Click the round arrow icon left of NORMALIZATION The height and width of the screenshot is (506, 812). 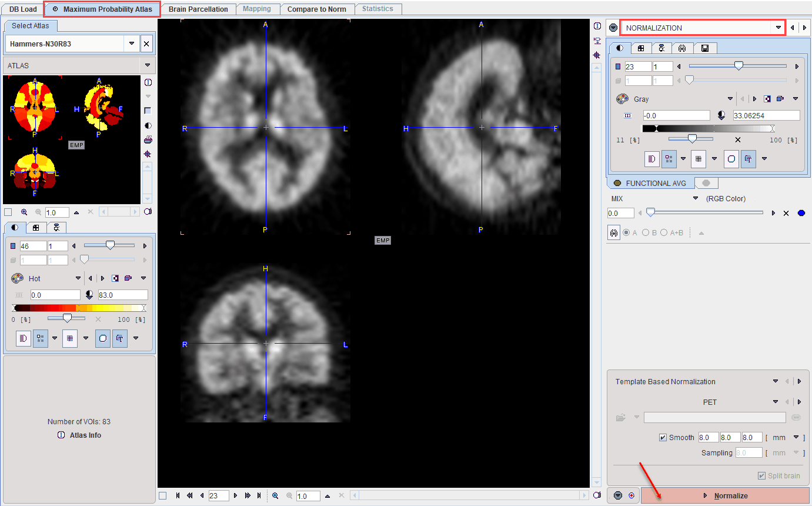click(x=613, y=28)
